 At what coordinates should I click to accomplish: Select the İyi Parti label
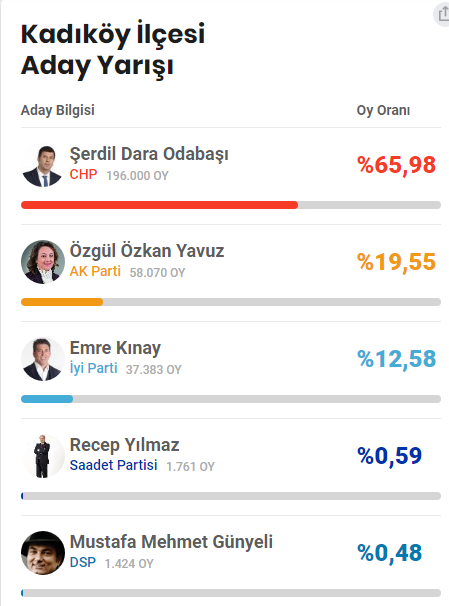(94, 368)
